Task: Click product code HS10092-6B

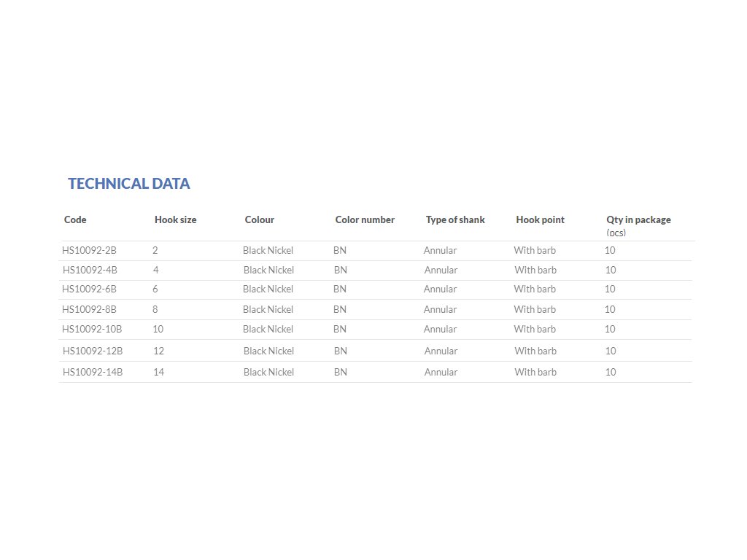Action: point(90,289)
